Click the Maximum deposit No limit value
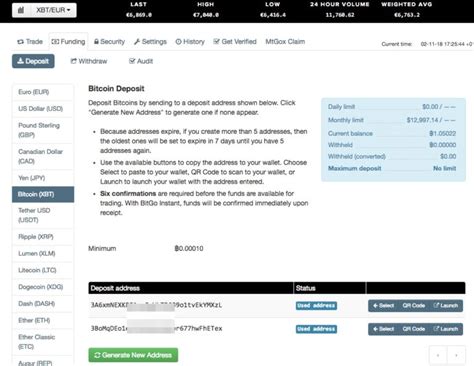Image resolution: width=474 pixels, height=366 pixels. [x=445, y=168]
